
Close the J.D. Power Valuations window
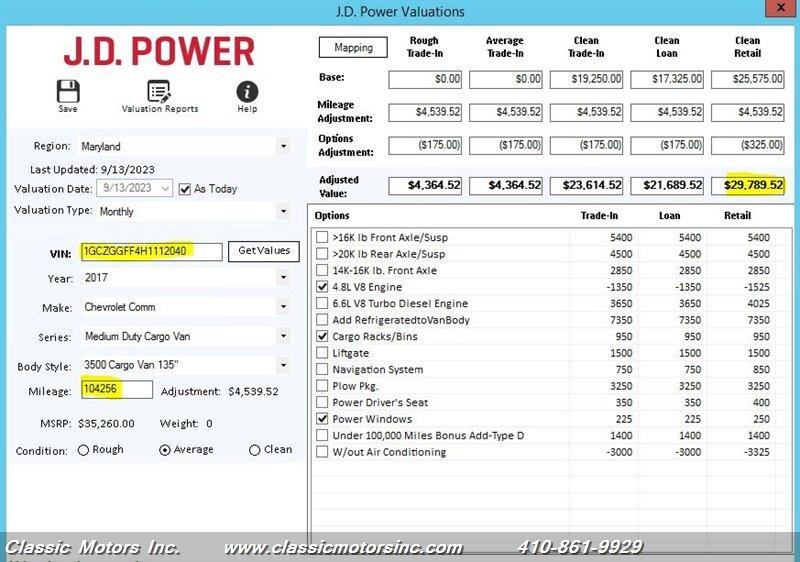click(x=781, y=8)
